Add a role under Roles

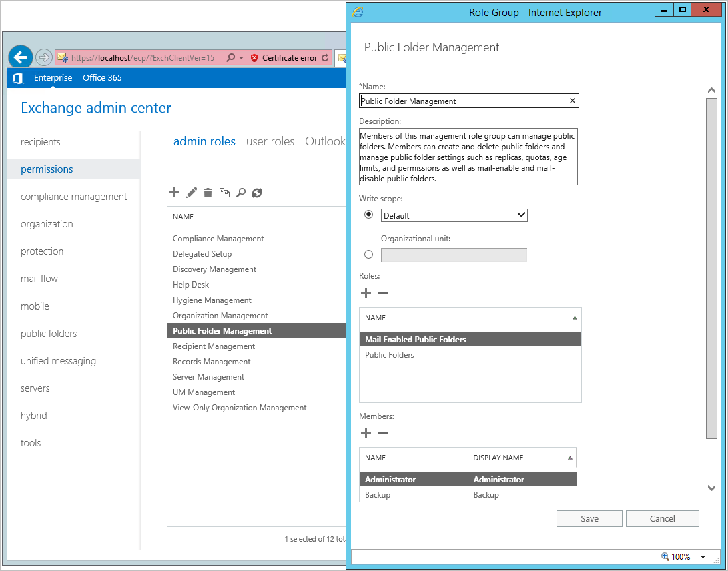[366, 294]
